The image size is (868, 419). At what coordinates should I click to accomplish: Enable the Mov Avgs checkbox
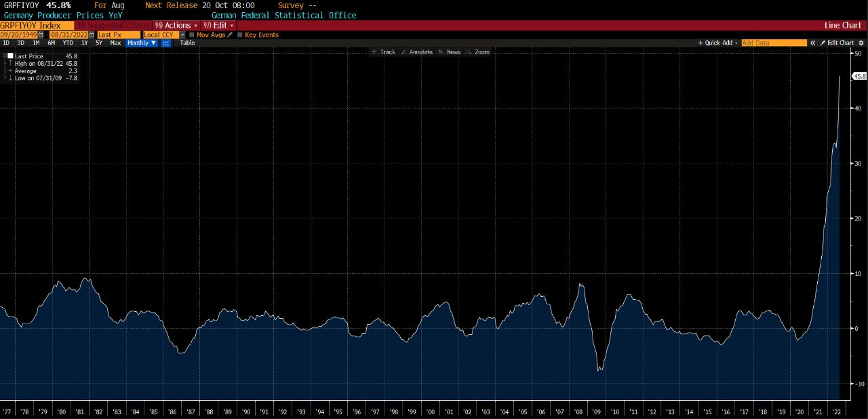pos(192,35)
